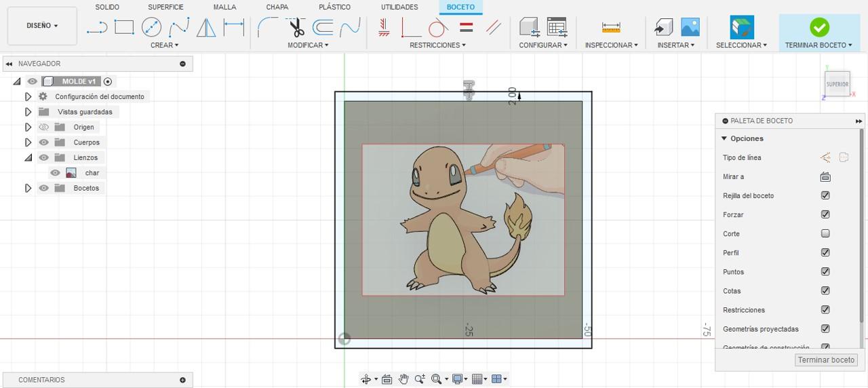Viewport: 868px width, 388px height.
Task: Select the blue curve modify tool
Action: click(x=350, y=27)
